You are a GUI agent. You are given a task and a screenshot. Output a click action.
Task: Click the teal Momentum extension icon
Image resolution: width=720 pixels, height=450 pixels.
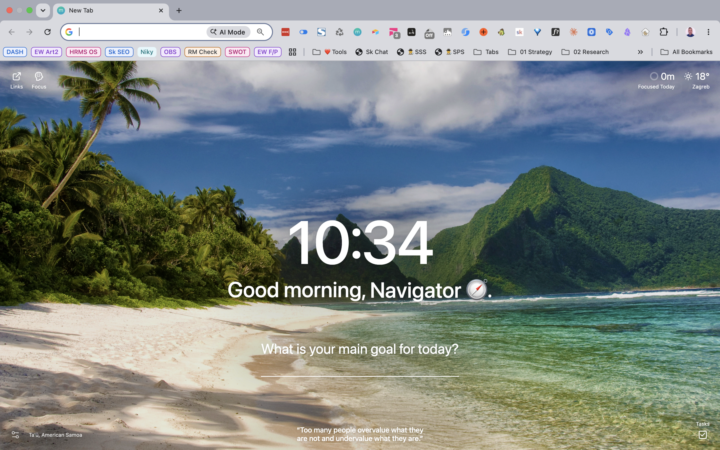tap(357, 32)
